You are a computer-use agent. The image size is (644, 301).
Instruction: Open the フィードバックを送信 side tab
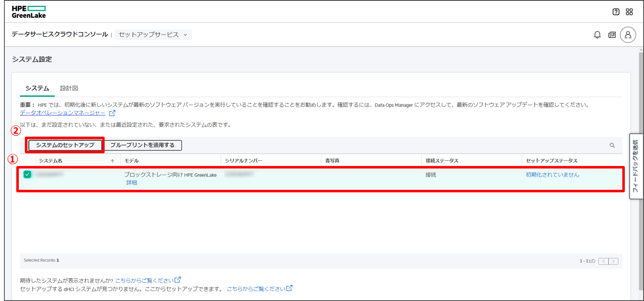click(x=636, y=166)
